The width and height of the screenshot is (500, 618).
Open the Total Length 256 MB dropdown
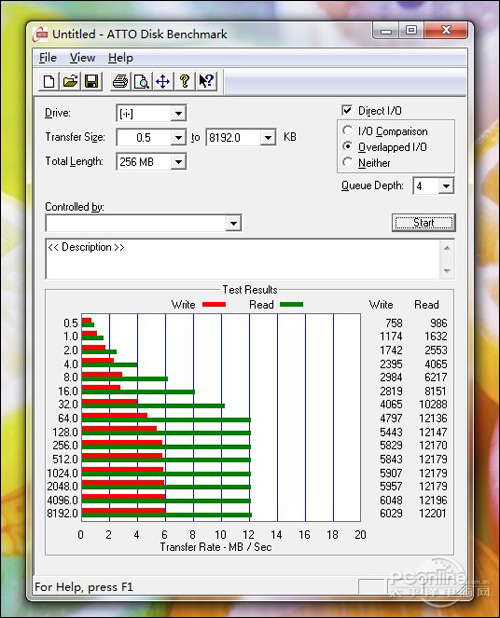[x=178, y=162]
